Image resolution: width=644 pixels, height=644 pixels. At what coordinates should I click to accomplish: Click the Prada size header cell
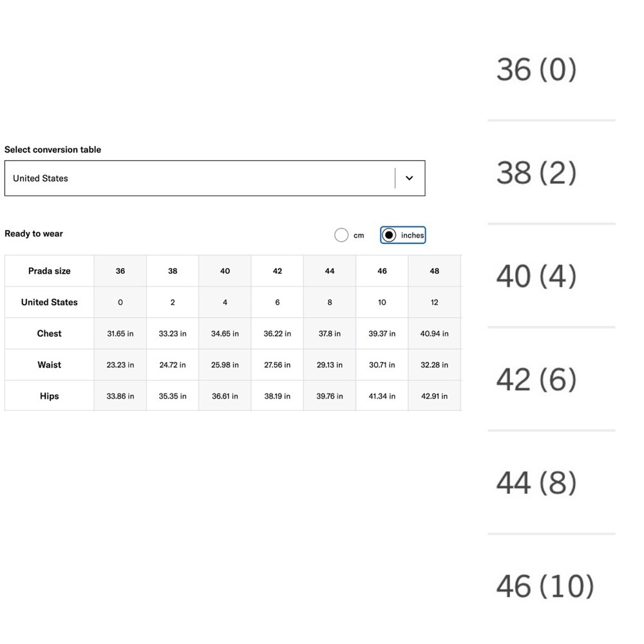(50, 271)
